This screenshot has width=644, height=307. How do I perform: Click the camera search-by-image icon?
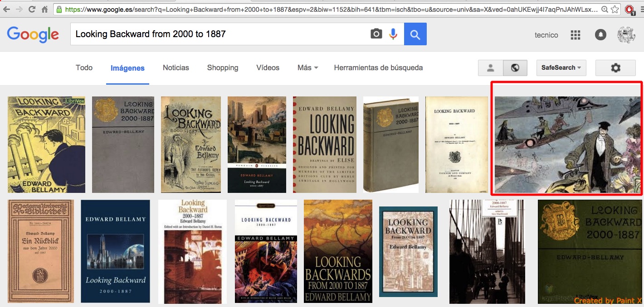(x=376, y=34)
